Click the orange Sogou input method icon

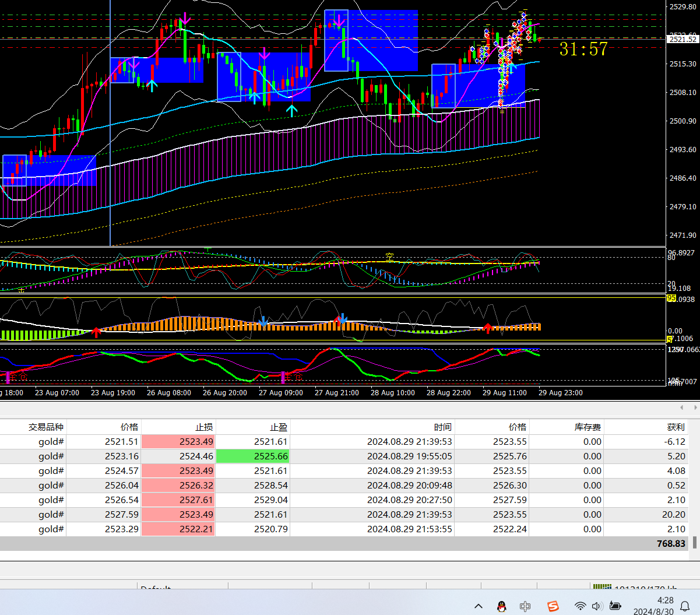(552, 606)
